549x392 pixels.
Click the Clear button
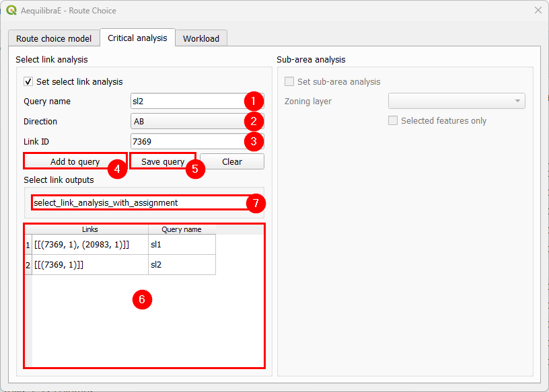(x=231, y=161)
